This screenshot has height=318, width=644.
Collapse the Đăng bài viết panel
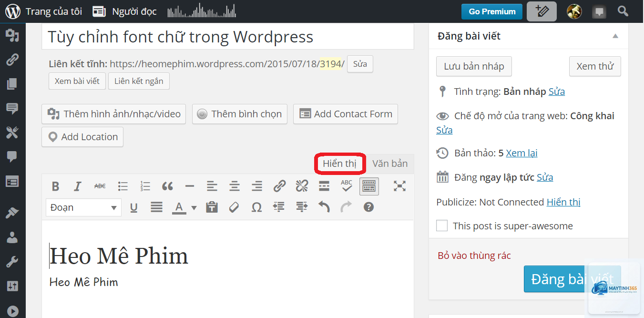point(615,36)
